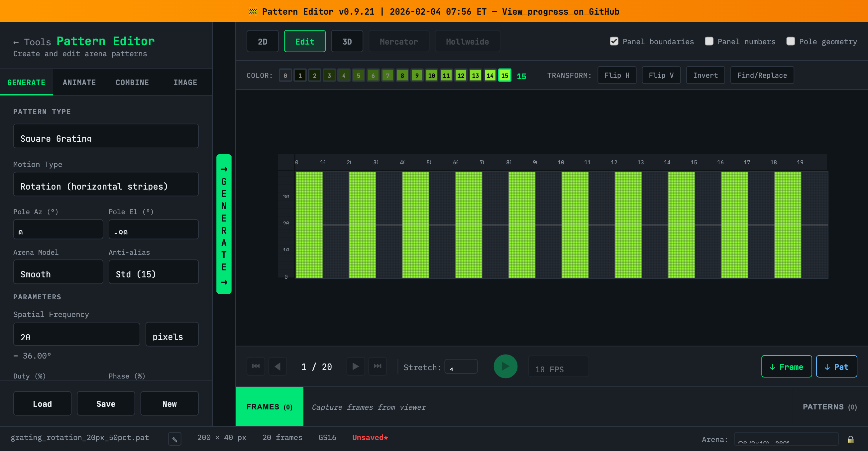The image size is (868, 451).
Task: Click the pencil rename filename icon
Action: tap(174, 439)
